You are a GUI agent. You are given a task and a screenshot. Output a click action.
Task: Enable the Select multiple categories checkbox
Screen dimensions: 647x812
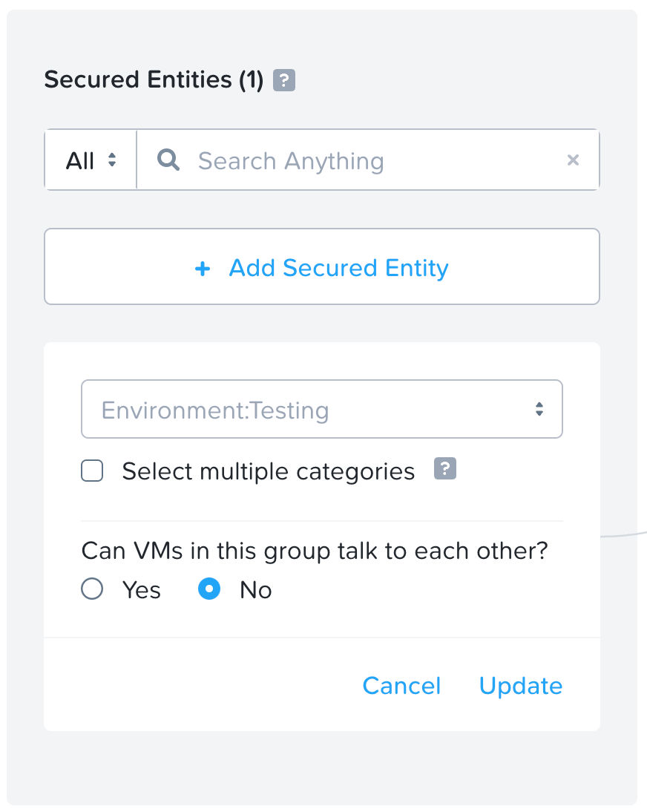pyautogui.click(x=92, y=471)
